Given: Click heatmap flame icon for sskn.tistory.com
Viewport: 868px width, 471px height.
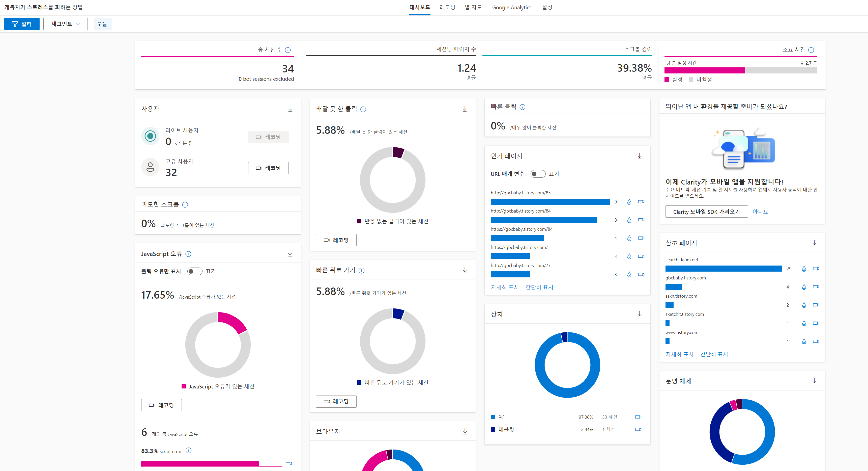Looking at the screenshot, I should tap(804, 305).
